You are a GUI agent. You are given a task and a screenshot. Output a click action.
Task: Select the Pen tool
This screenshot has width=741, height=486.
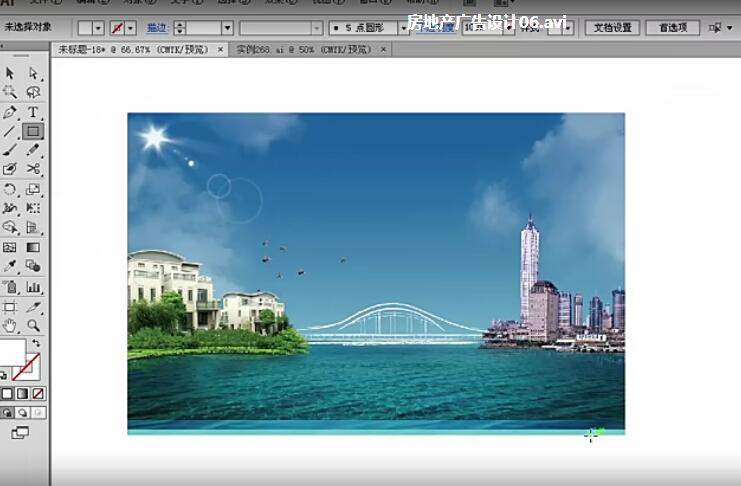(x=10, y=112)
